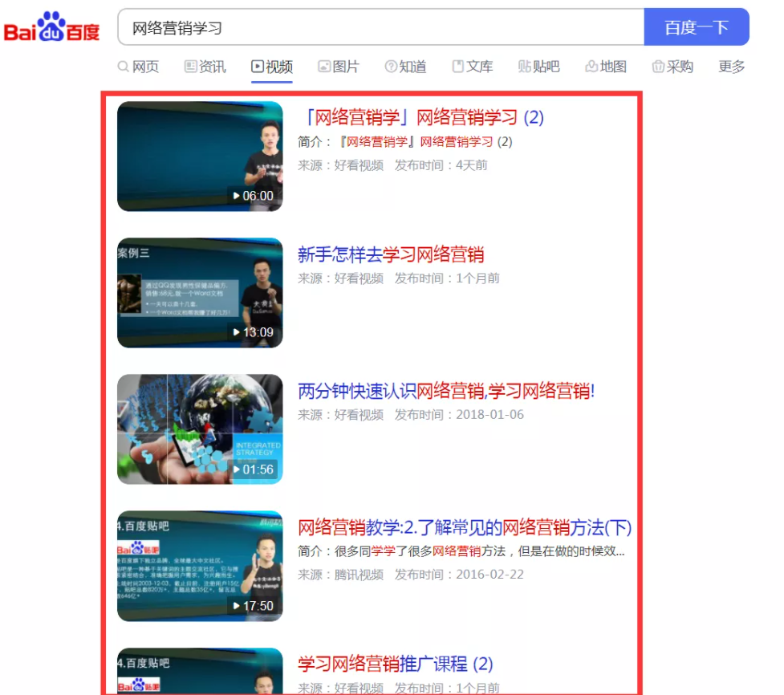
Task: Open link 学习网络营销推广课程 (2)
Action: click(x=395, y=664)
